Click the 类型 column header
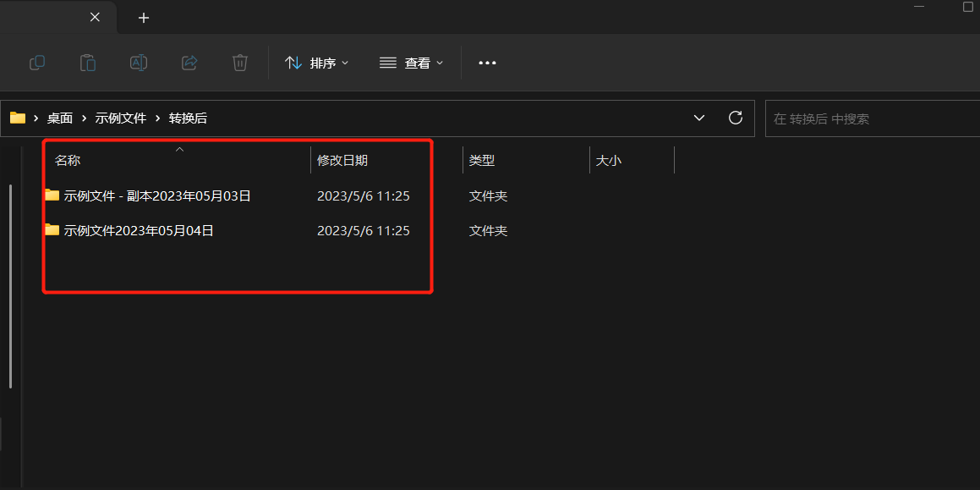 click(x=481, y=160)
